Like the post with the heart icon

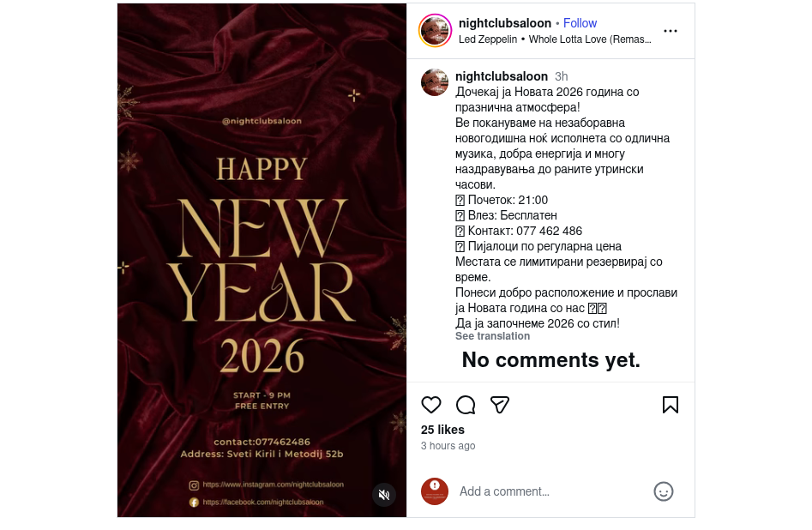[x=430, y=405]
